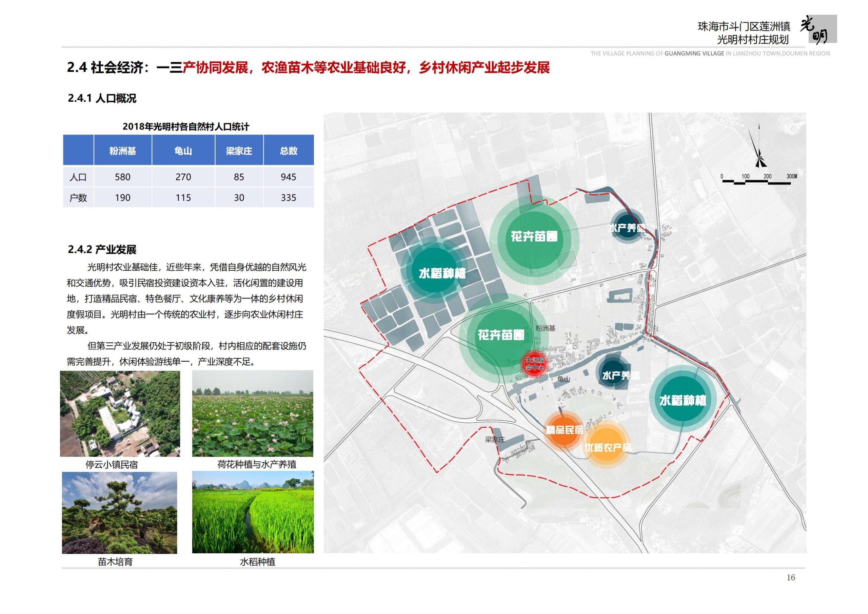Click the 龟山 column header in the table

point(183,151)
